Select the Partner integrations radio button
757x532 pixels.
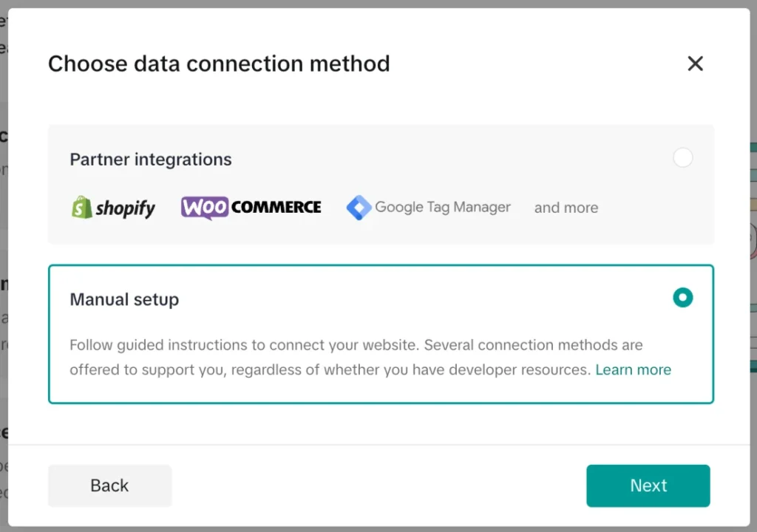pyautogui.click(x=682, y=157)
